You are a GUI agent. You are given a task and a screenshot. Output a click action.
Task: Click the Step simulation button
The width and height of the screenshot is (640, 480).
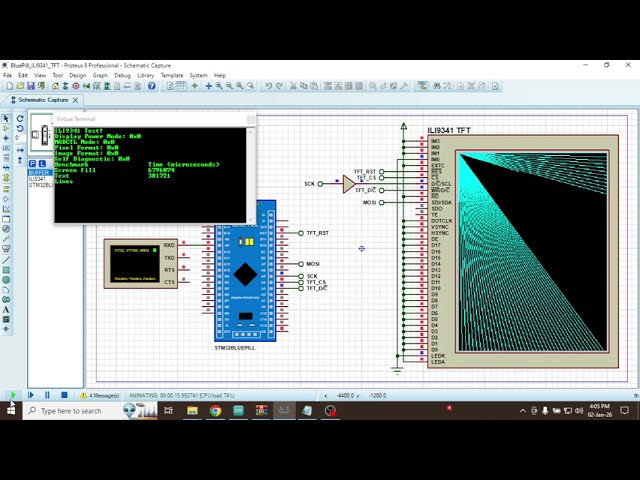click(31, 395)
